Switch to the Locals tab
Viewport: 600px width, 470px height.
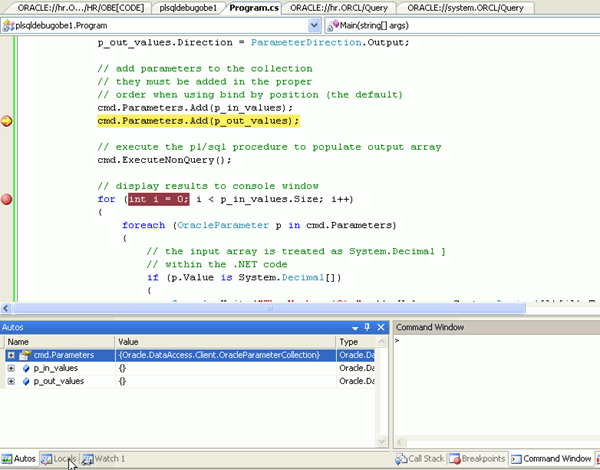tap(58, 458)
